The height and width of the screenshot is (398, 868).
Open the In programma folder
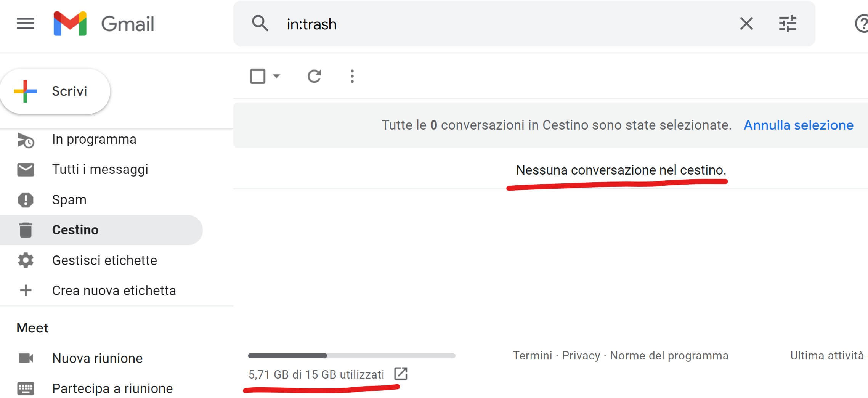(x=94, y=140)
